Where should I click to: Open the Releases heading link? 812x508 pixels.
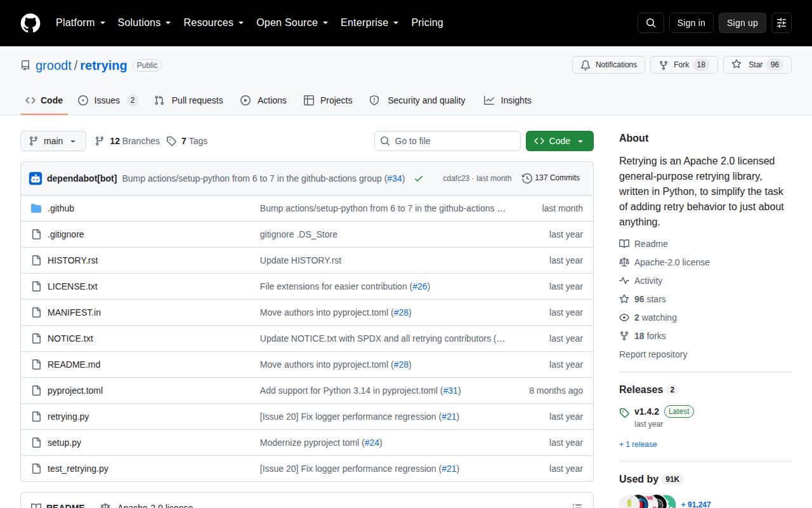(x=648, y=389)
